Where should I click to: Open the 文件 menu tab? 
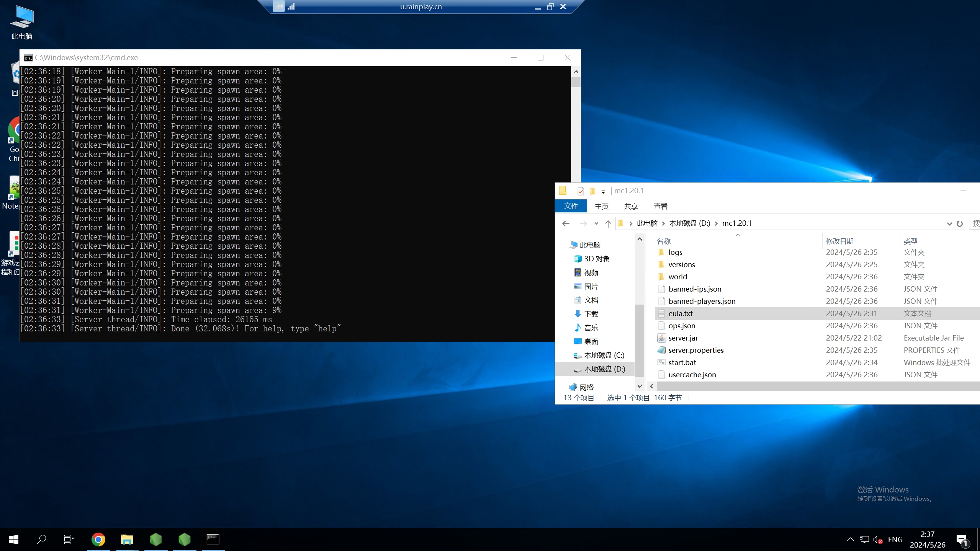pos(571,206)
